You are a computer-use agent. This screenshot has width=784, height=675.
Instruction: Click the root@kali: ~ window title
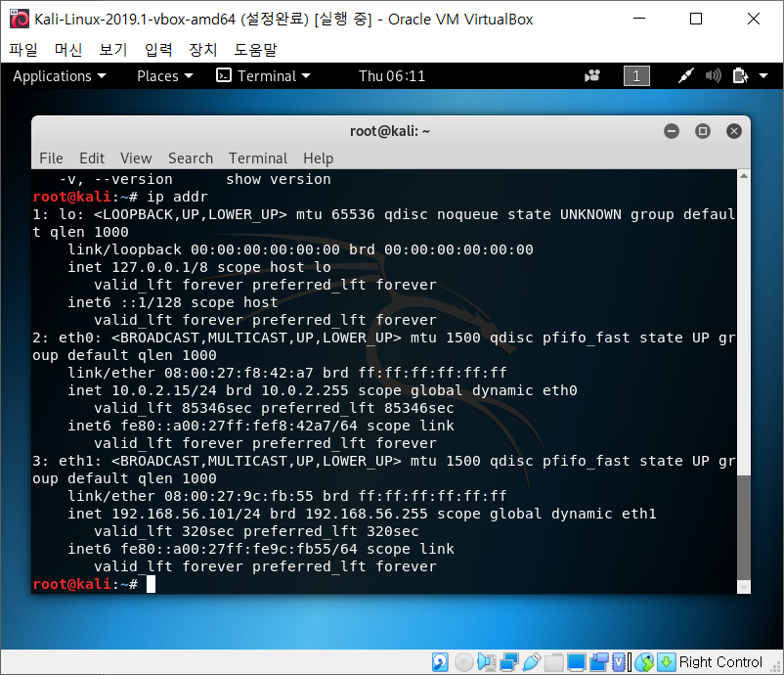coord(390,132)
